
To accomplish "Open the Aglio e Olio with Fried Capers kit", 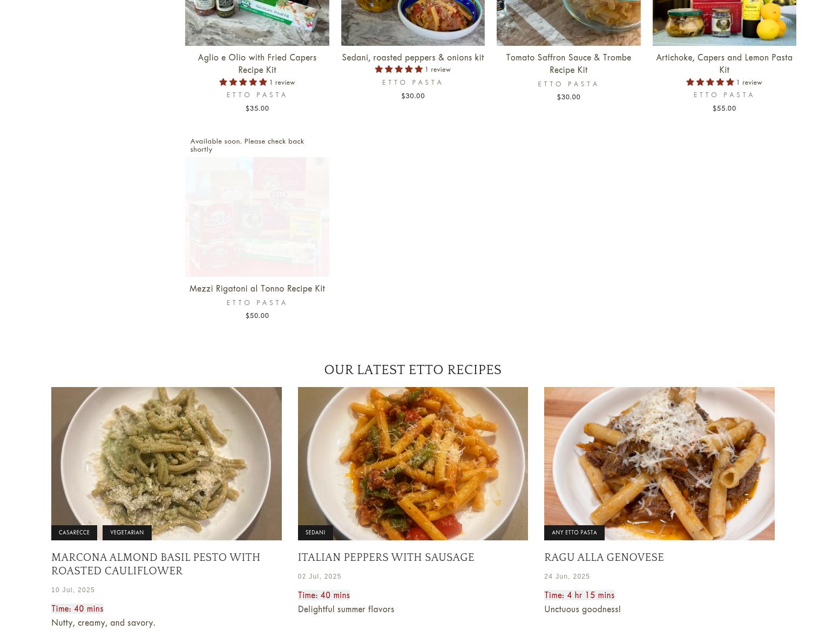I will click(257, 64).
